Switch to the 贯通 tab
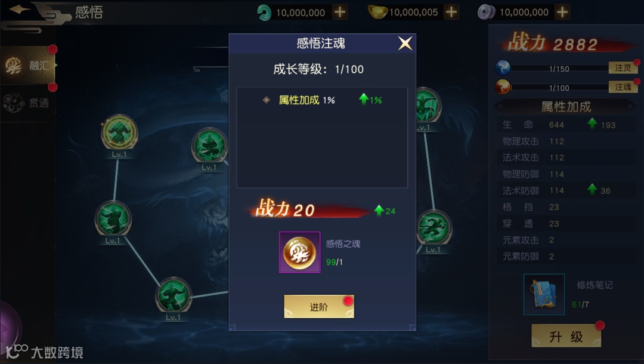Screen dimensions: 644x364 pyautogui.click(x=28, y=103)
